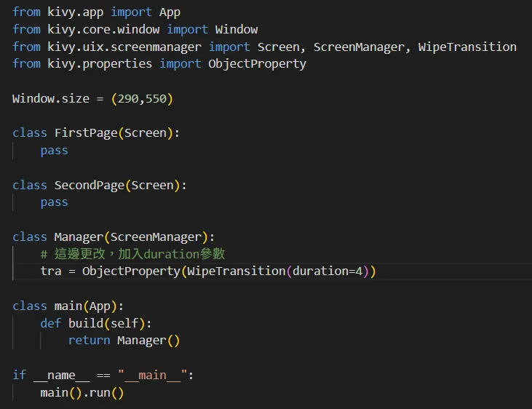Click the '"__main__"' string literal

[152, 376]
